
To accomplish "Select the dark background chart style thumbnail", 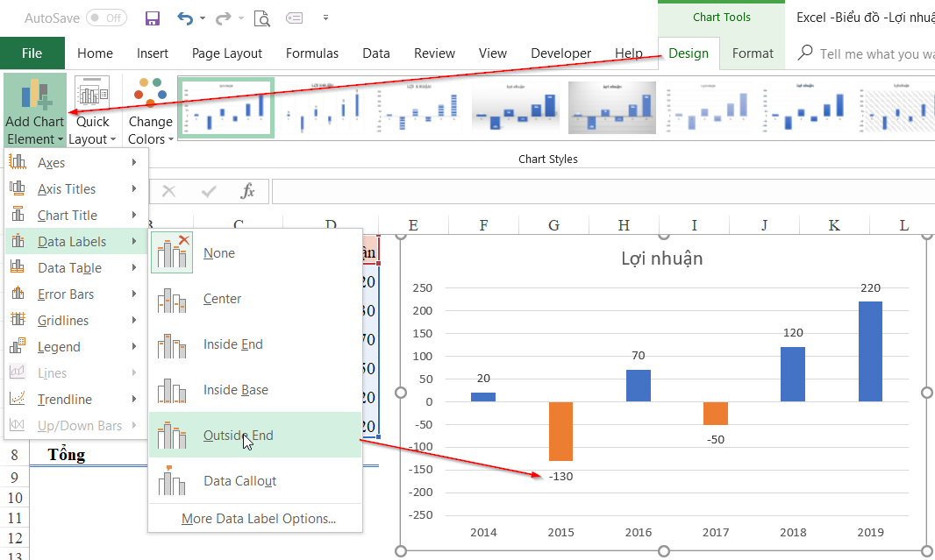I will (611, 109).
